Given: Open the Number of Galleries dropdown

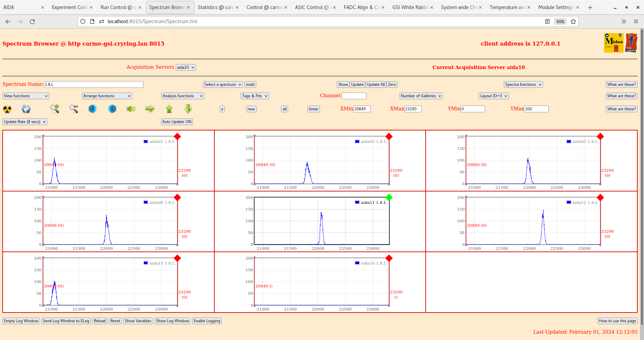Looking at the screenshot, I should (421, 96).
